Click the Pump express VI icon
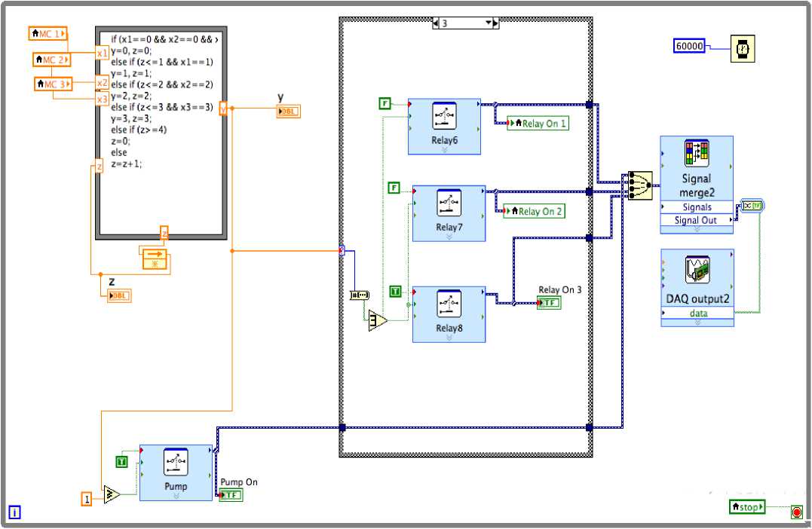Viewport: 812px width, 529px height. (x=176, y=463)
